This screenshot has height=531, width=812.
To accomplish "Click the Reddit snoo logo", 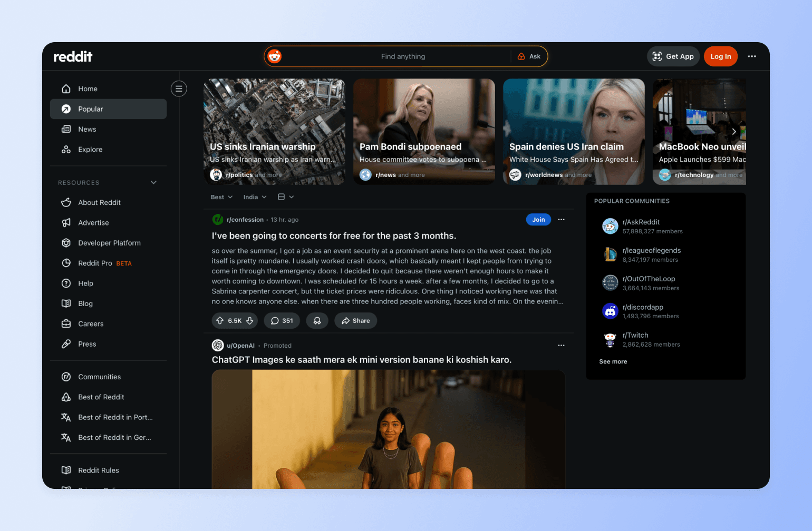I will click(x=275, y=56).
